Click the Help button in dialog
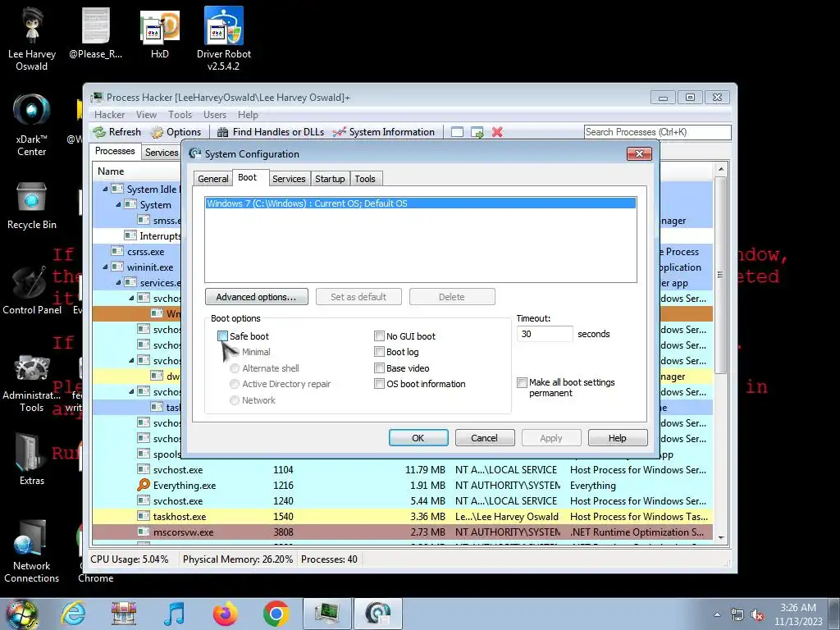 (x=618, y=438)
